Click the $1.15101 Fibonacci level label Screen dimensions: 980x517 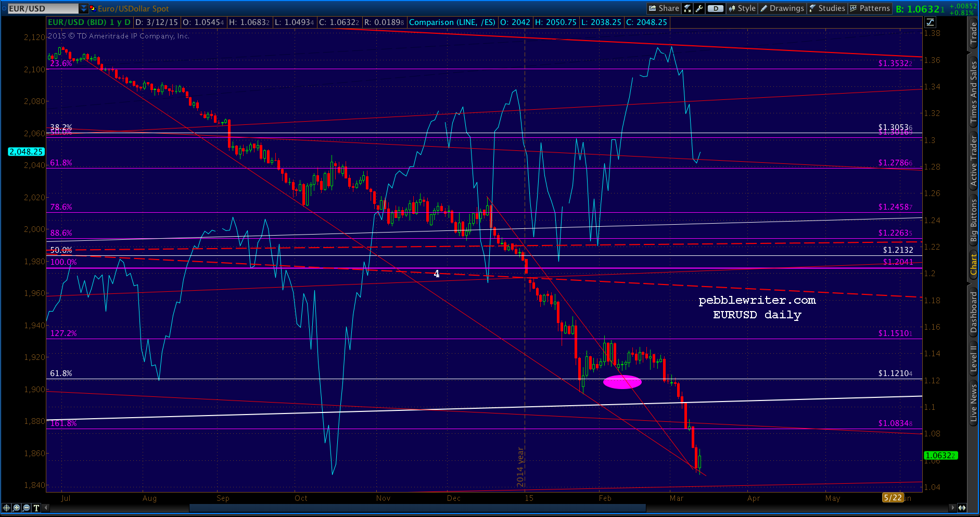[x=895, y=333]
